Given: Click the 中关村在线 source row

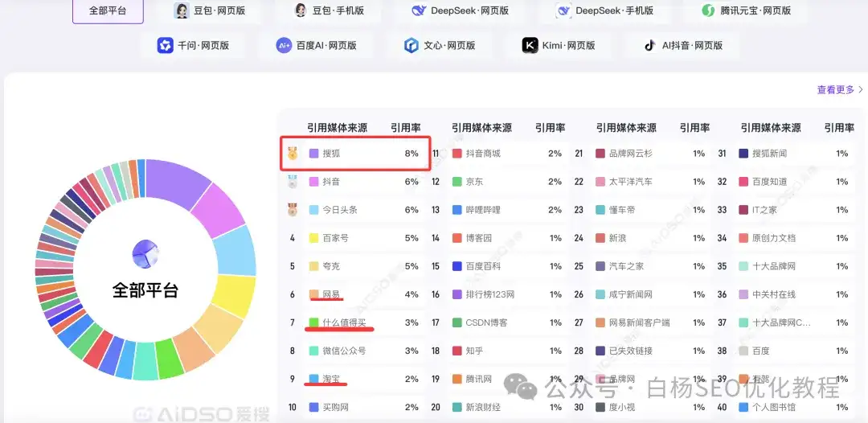Looking at the screenshot, I should point(785,294).
